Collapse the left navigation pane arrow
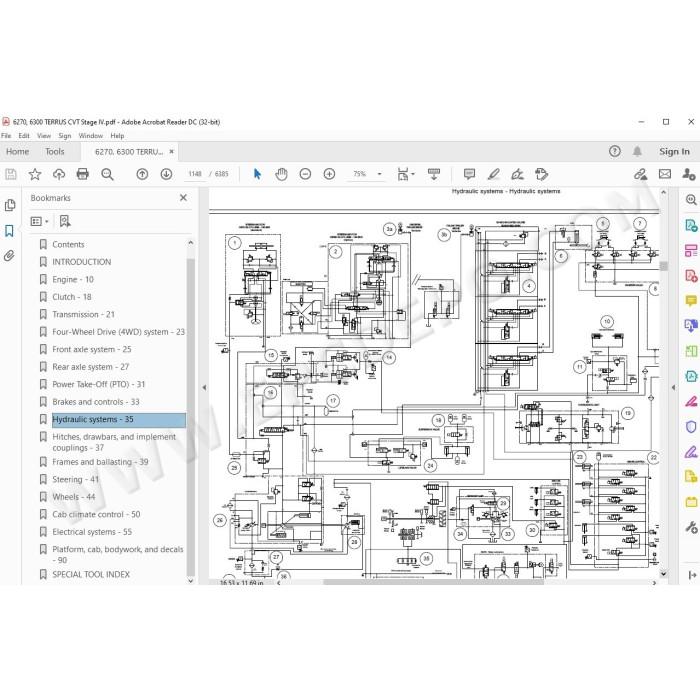 (x=204, y=388)
